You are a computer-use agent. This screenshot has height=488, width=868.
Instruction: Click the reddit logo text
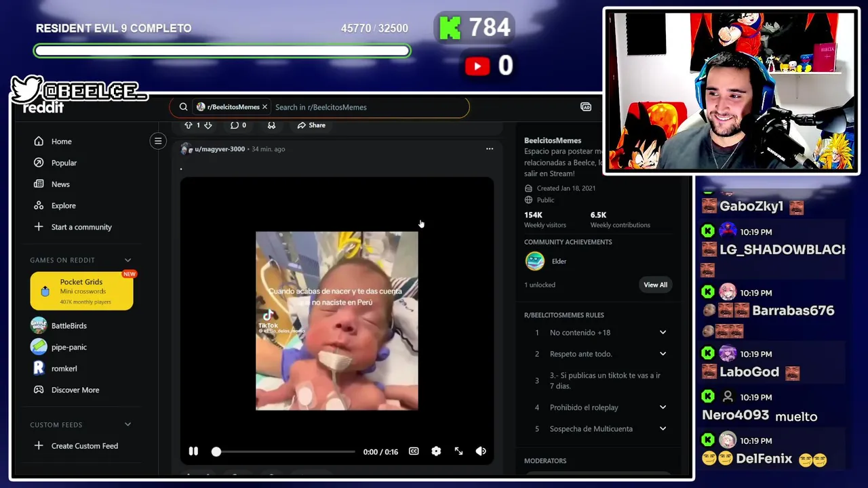click(x=43, y=108)
